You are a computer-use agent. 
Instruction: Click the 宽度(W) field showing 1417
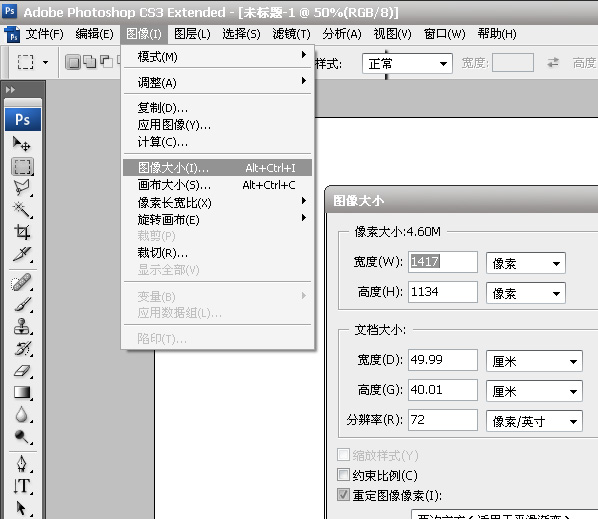tap(443, 262)
